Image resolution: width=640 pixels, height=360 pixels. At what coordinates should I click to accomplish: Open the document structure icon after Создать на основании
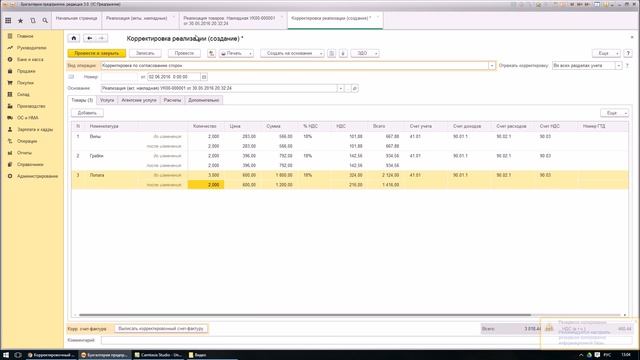coord(331,53)
